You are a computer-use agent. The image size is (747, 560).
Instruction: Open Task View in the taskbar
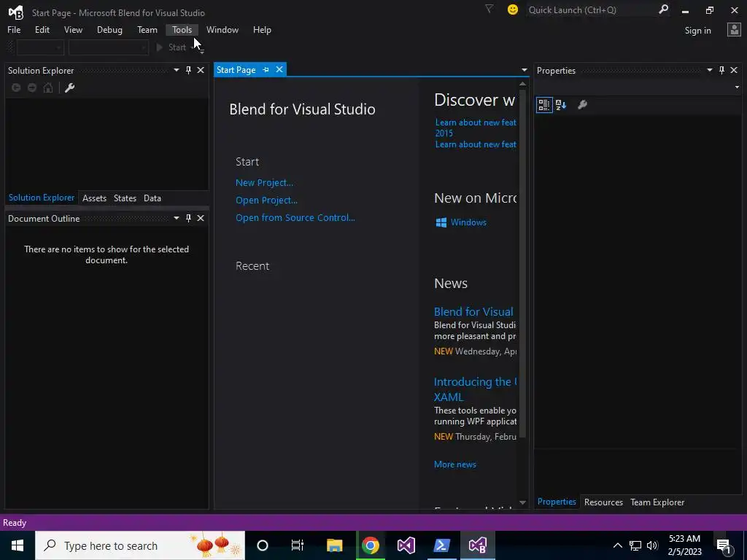pyautogui.click(x=298, y=545)
